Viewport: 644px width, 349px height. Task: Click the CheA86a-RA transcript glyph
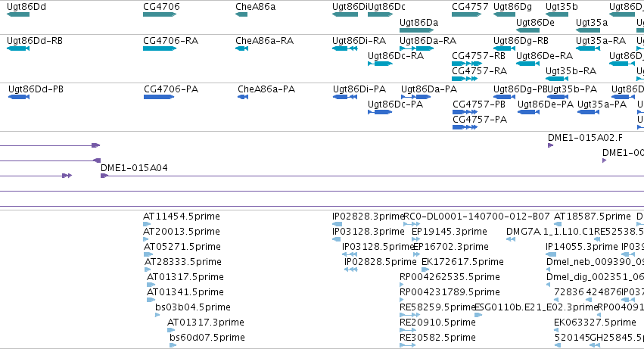click(x=241, y=48)
